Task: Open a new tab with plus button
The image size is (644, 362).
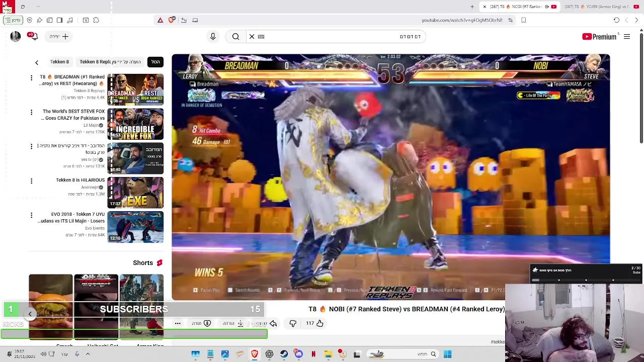Action: 472,7
